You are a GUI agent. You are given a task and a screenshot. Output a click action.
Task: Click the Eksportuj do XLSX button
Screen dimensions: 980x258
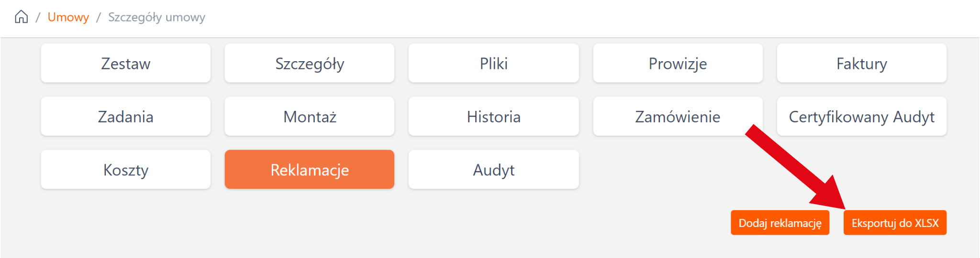point(895,223)
